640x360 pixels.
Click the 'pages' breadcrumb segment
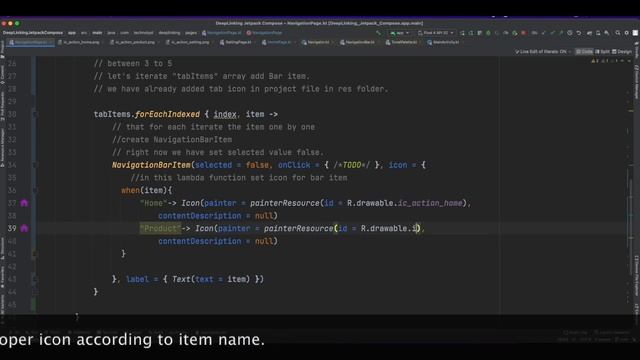[191, 33]
